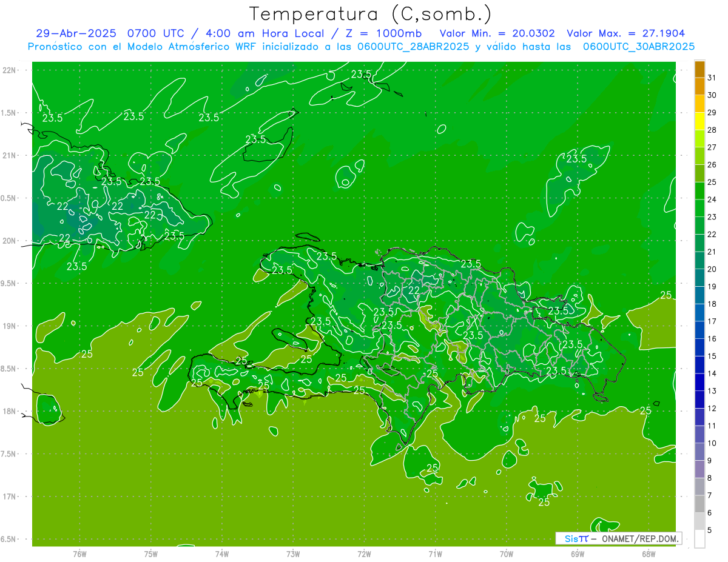Click the legend value "26"
The height and width of the screenshot is (562, 728).
pyautogui.click(x=712, y=164)
